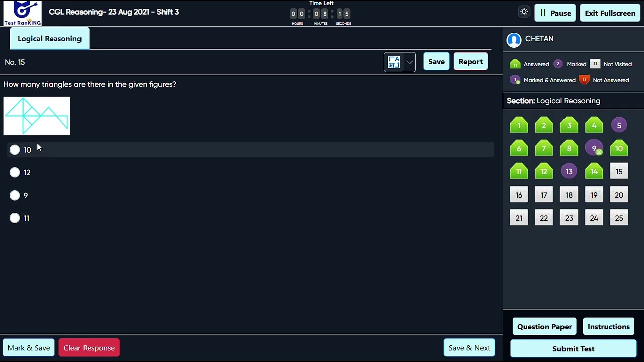644x362 pixels.
Task: Jump to marked-and-answered question 9
Action: 594,148
